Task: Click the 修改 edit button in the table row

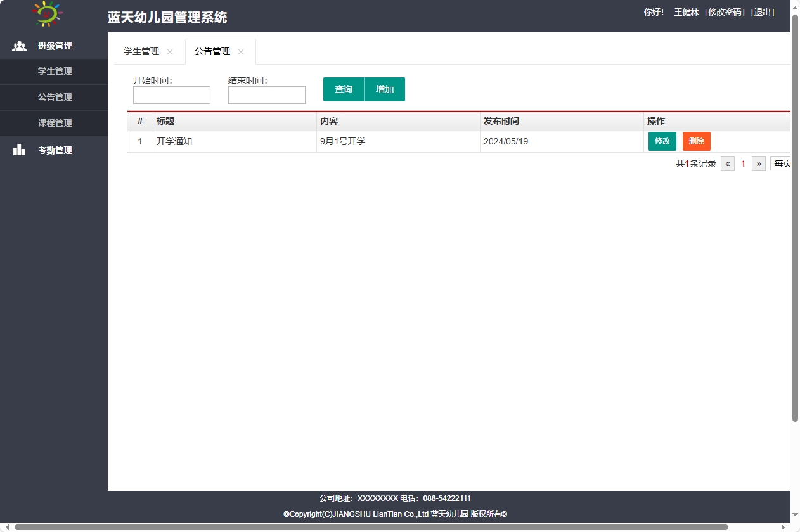Action: pos(662,141)
